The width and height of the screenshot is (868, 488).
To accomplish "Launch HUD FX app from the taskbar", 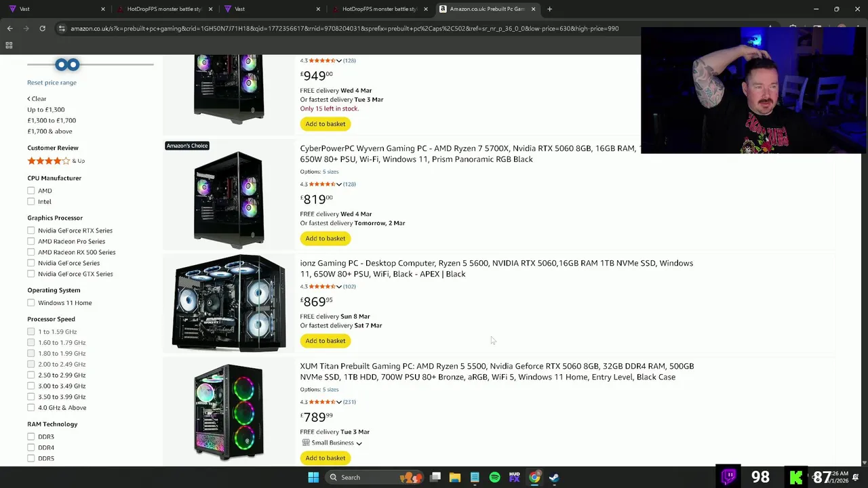I will point(514,477).
